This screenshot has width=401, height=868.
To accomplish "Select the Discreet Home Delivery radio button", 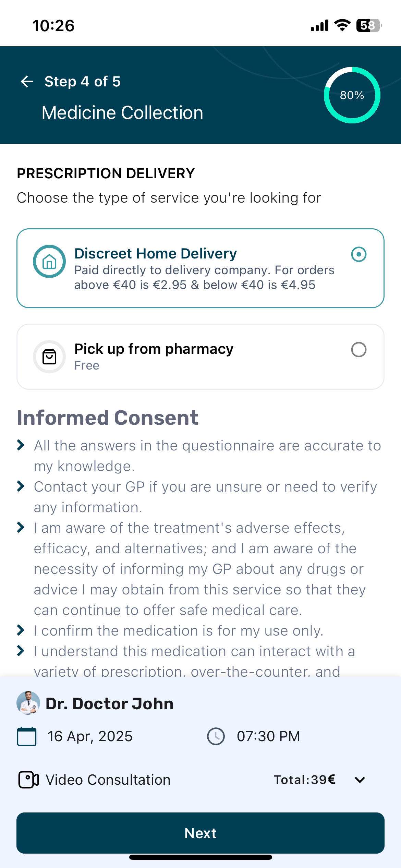I will point(359,254).
